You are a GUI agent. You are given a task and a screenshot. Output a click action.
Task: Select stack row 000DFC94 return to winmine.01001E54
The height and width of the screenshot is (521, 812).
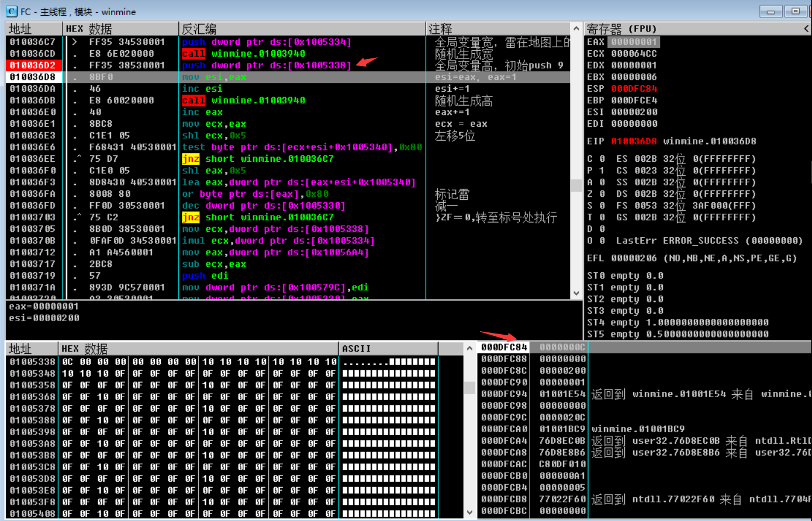(645, 394)
